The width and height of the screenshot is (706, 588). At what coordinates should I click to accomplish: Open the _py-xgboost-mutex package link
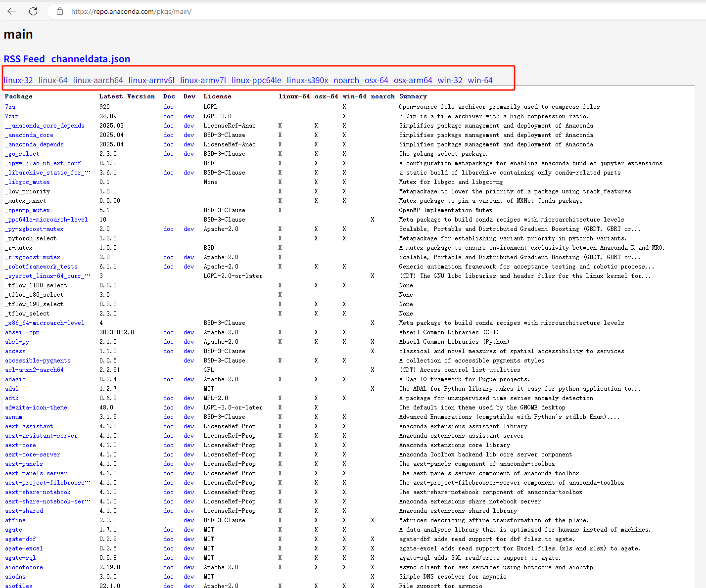34,229
